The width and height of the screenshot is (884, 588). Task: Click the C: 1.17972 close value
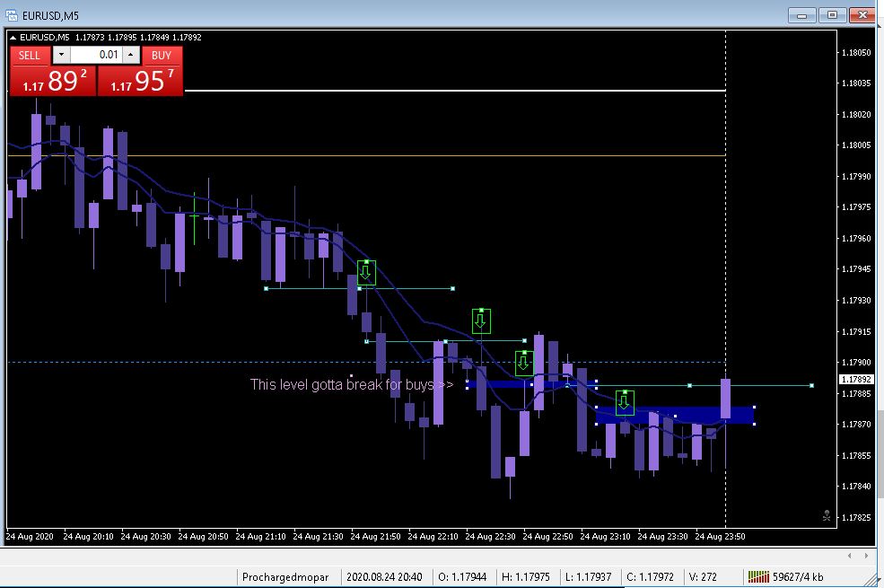[x=650, y=576]
